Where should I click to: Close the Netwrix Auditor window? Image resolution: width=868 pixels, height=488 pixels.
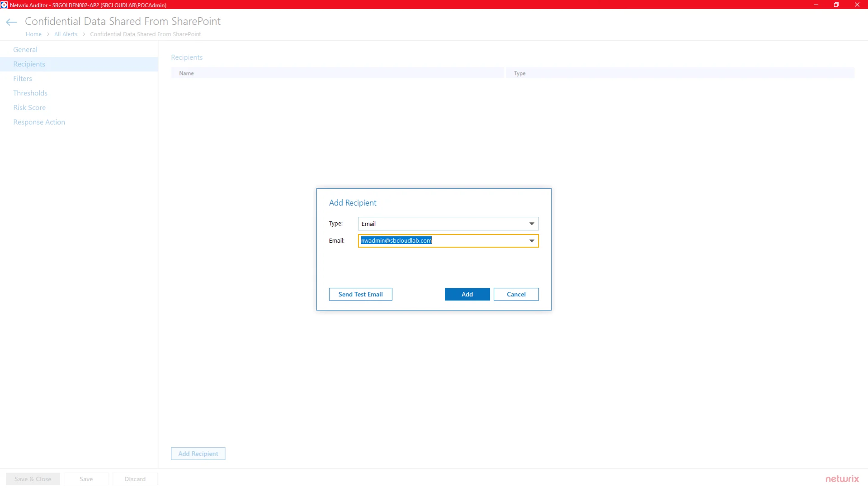pyautogui.click(x=857, y=5)
